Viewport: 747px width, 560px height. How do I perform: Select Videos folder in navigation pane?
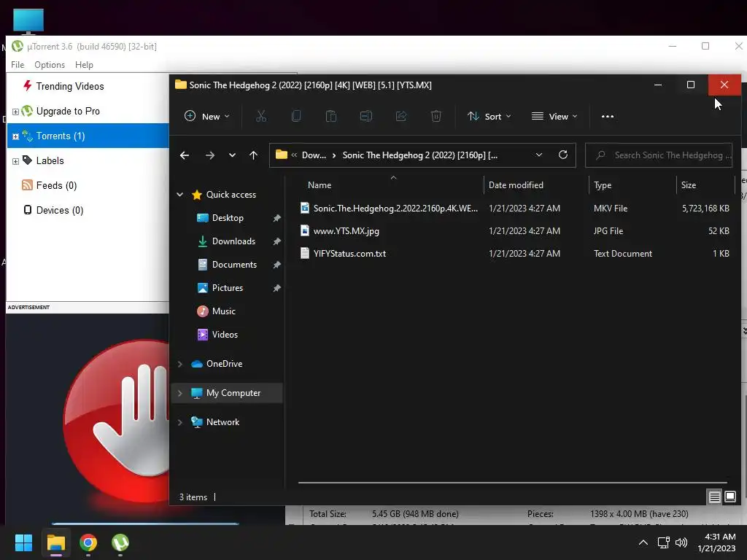225,335
